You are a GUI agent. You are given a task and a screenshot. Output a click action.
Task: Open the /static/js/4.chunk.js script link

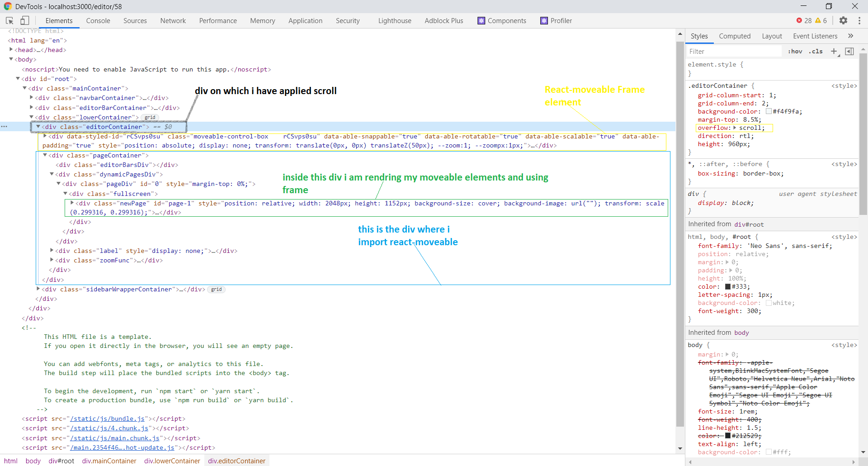109,428
